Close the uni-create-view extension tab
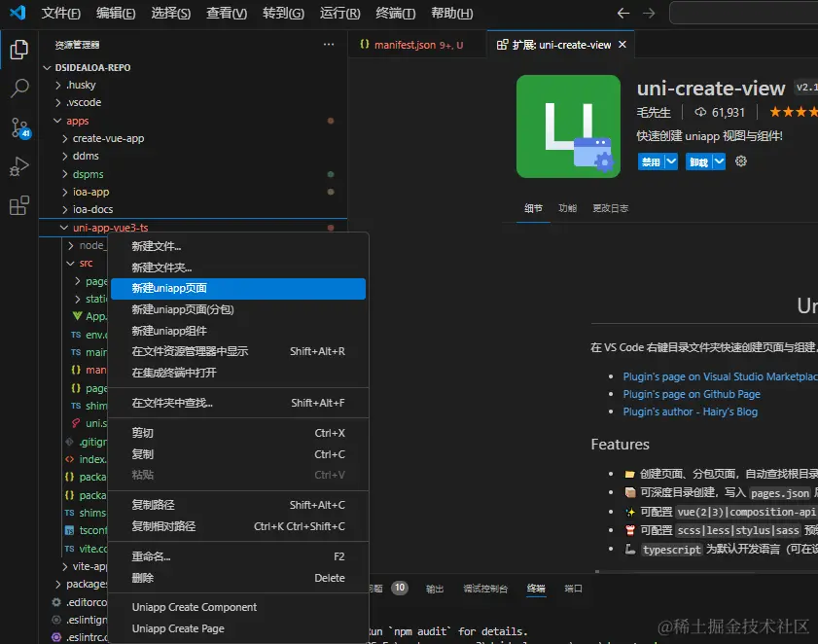The width and height of the screenshot is (818, 644). (x=622, y=45)
